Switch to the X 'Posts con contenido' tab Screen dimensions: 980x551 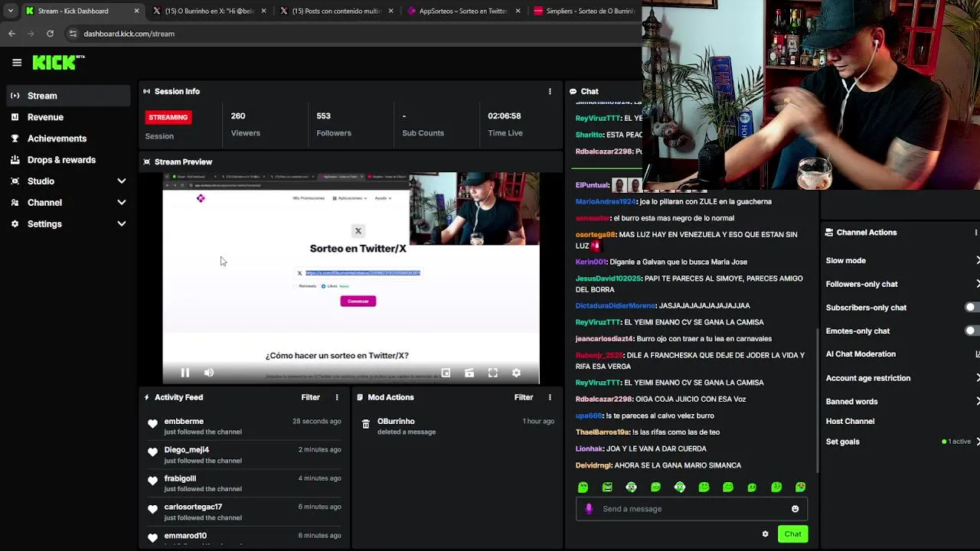337,11
